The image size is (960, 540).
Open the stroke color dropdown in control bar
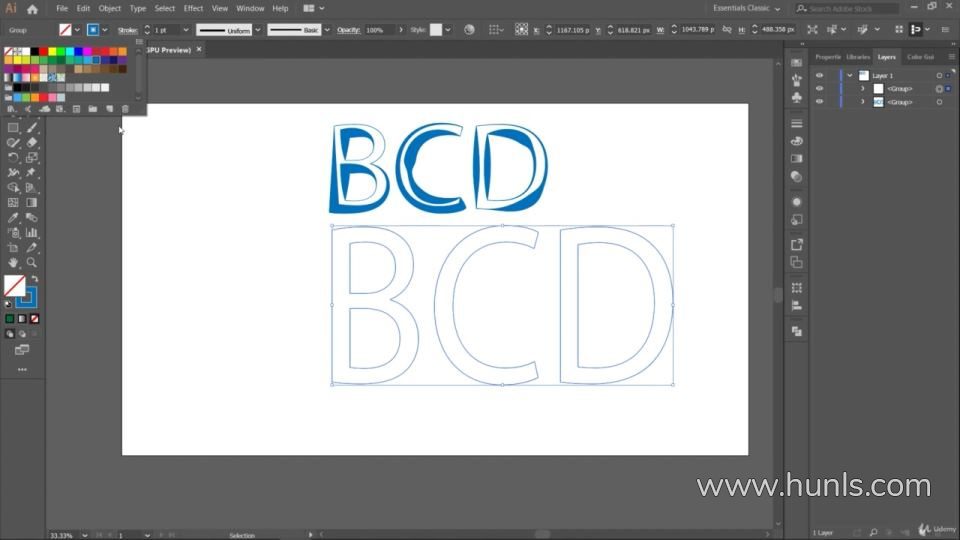tap(105, 29)
